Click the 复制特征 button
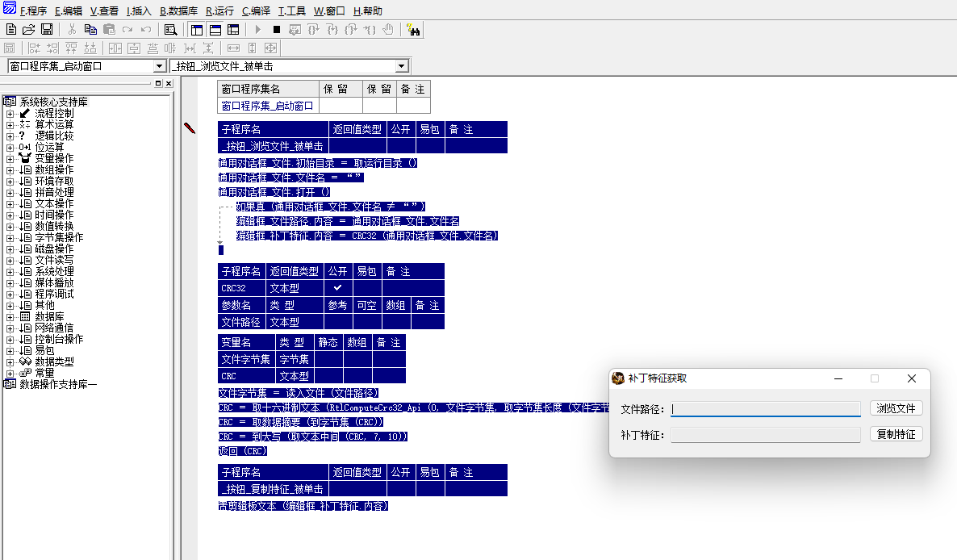 coord(896,434)
